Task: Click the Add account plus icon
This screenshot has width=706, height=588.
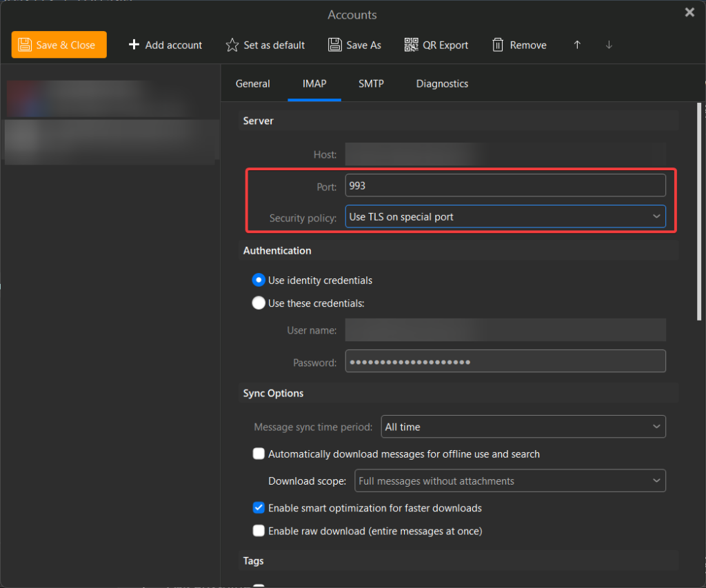Action: [x=134, y=45]
